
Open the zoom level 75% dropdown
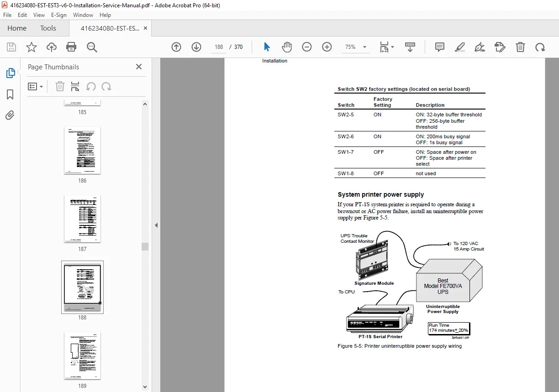(356, 47)
